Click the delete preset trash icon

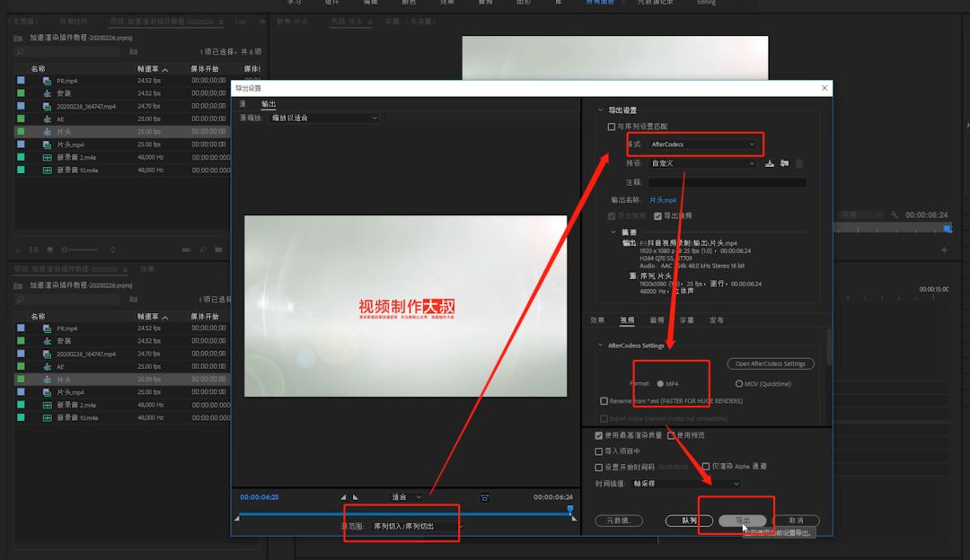point(799,163)
